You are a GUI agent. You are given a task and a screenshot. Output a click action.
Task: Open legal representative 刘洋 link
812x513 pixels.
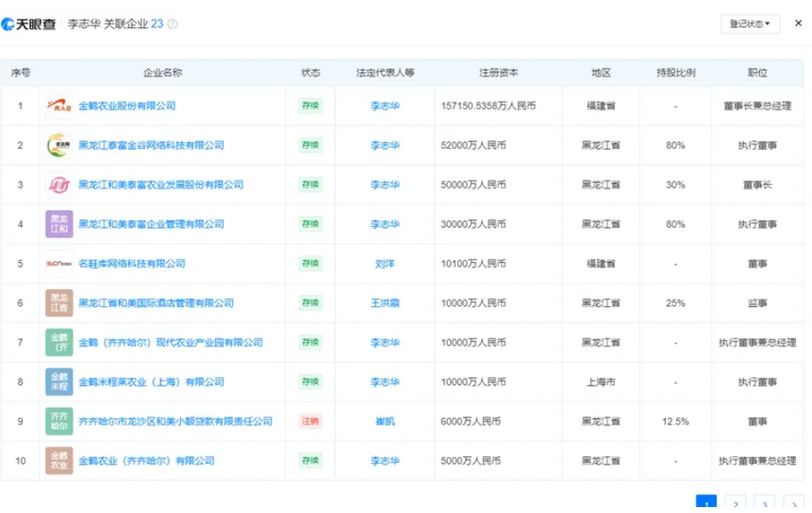[x=384, y=264]
